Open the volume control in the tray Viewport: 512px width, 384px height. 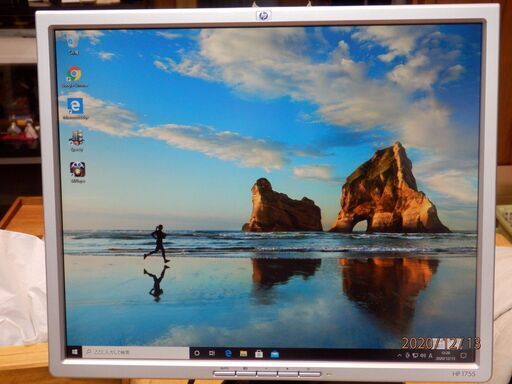click(x=423, y=356)
